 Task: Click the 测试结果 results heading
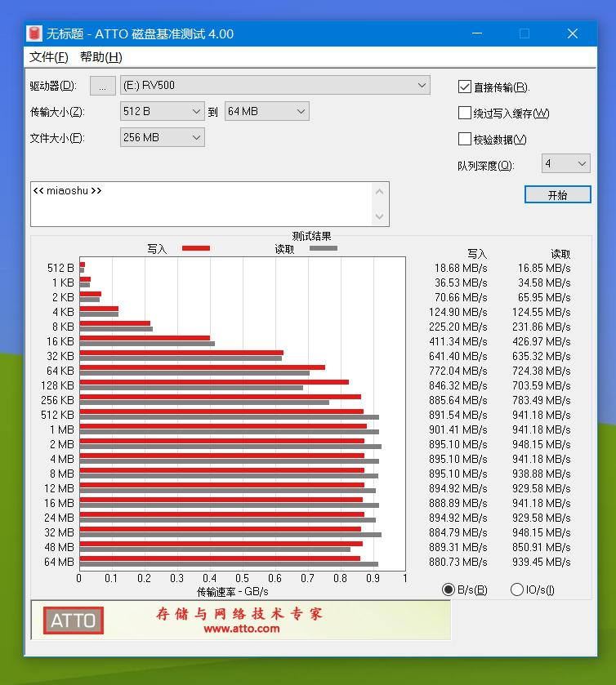click(311, 236)
